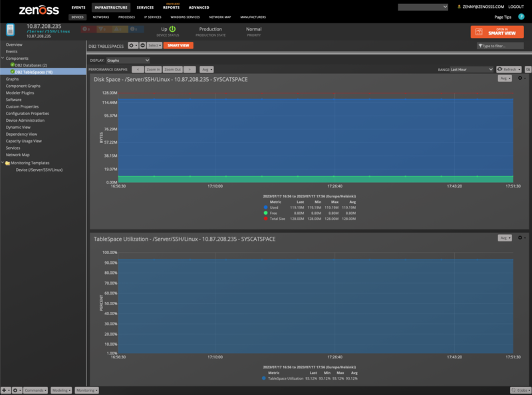Open the Reports main menu

point(171,7)
